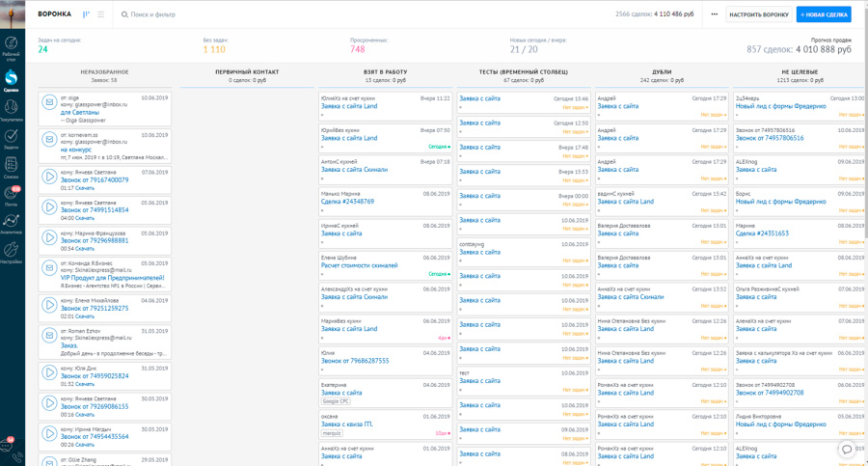Screen dimensions: 868x466
Task: Open deal Сделка #24351653
Action: [x=762, y=233]
